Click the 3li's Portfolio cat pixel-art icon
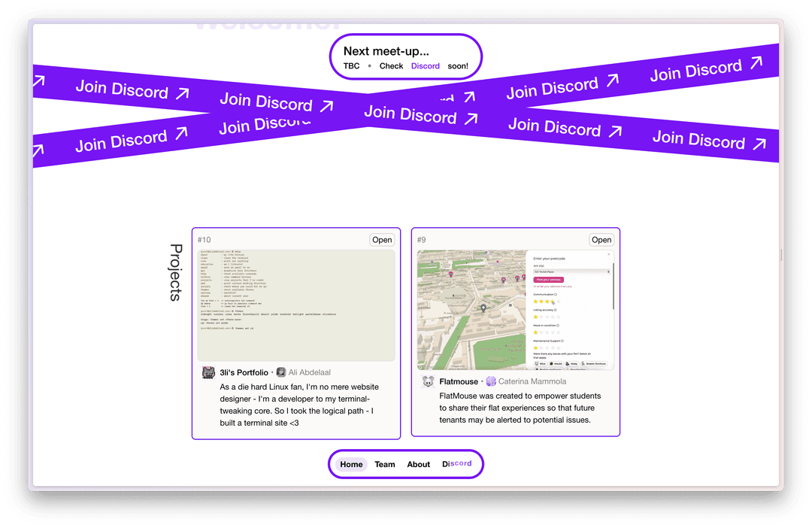The image size is (812, 528). click(208, 372)
